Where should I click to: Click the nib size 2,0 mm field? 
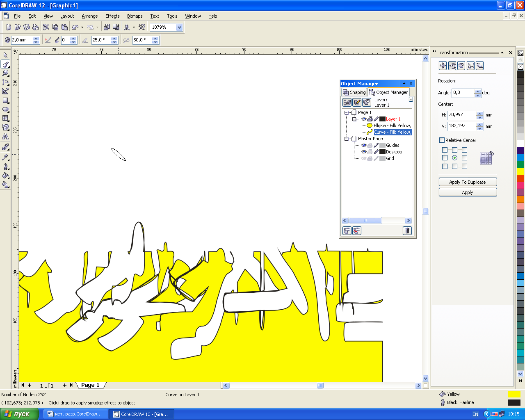[x=22, y=40]
